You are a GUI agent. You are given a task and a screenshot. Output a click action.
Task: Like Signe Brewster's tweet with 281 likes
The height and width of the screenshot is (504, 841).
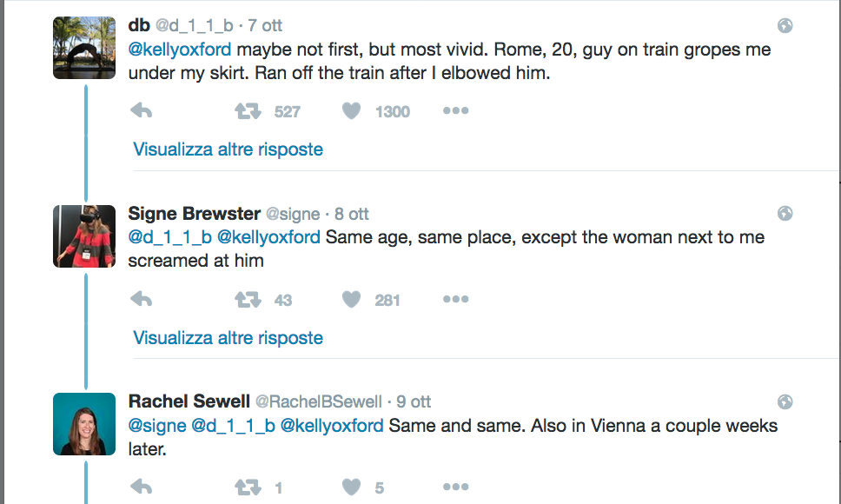(351, 300)
